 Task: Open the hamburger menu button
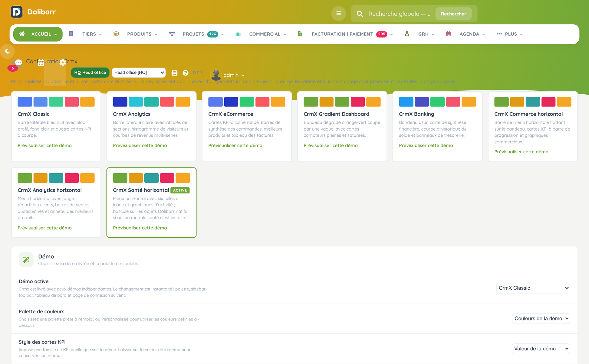pos(338,14)
